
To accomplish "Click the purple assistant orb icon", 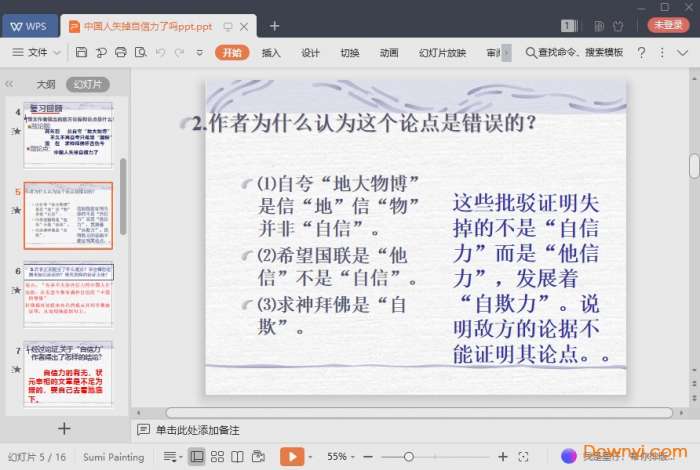I will tap(569, 456).
